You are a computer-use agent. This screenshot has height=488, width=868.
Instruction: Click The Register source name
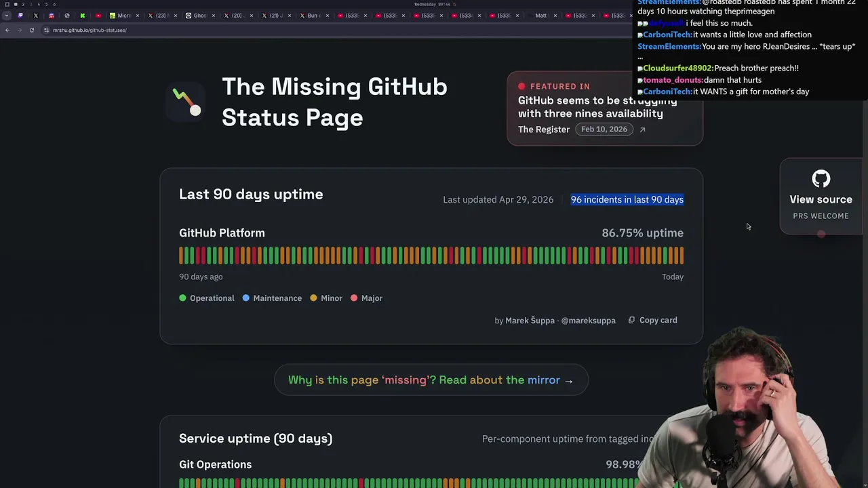coord(544,129)
